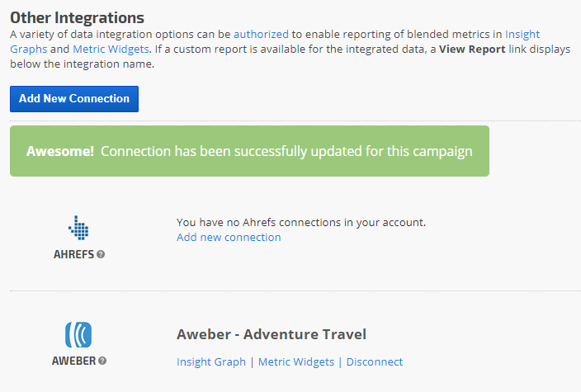Viewport: 581px width, 392px height.
Task: Open the "authorized" link in the description
Action: point(261,35)
